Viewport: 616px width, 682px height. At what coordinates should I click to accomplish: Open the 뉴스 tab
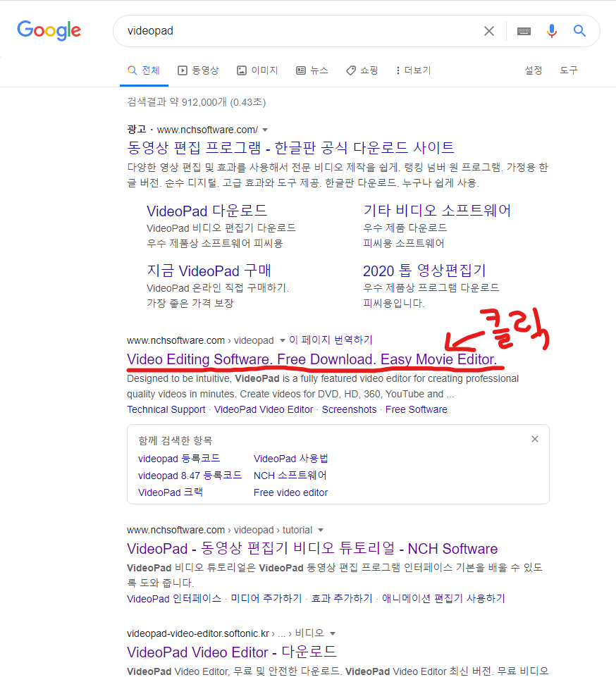tap(312, 70)
